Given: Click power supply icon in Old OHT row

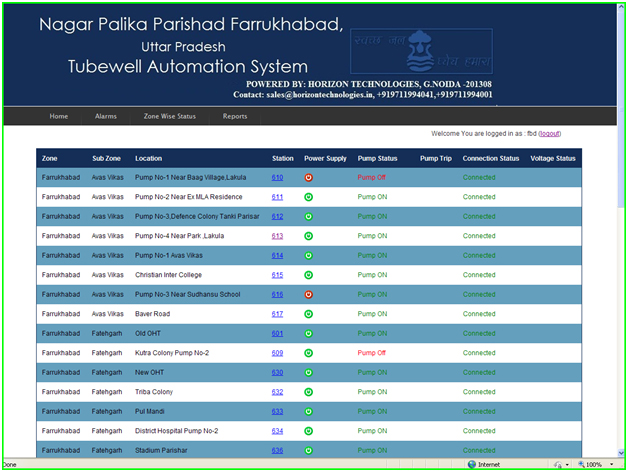Looking at the screenshot, I should 308,334.
